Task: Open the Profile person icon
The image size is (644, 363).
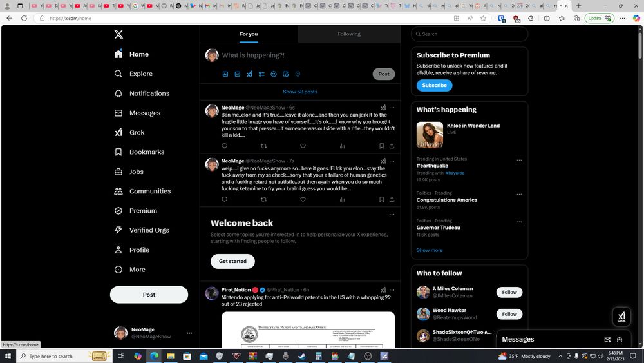Action: coord(118,250)
